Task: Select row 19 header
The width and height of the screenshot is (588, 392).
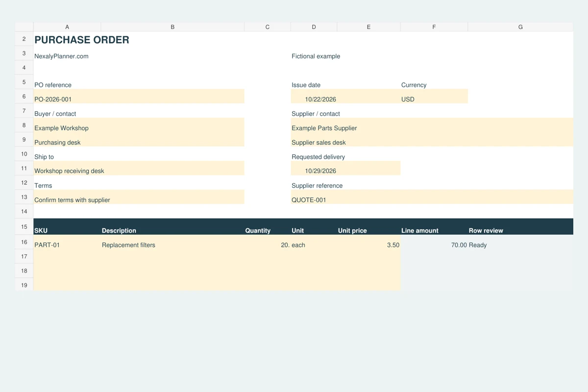Action: pos(24,285)
